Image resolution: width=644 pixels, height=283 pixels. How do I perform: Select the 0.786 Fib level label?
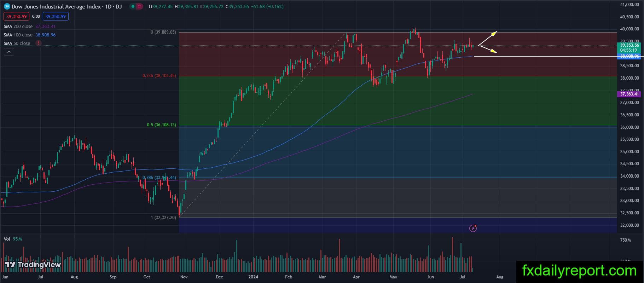159,178
